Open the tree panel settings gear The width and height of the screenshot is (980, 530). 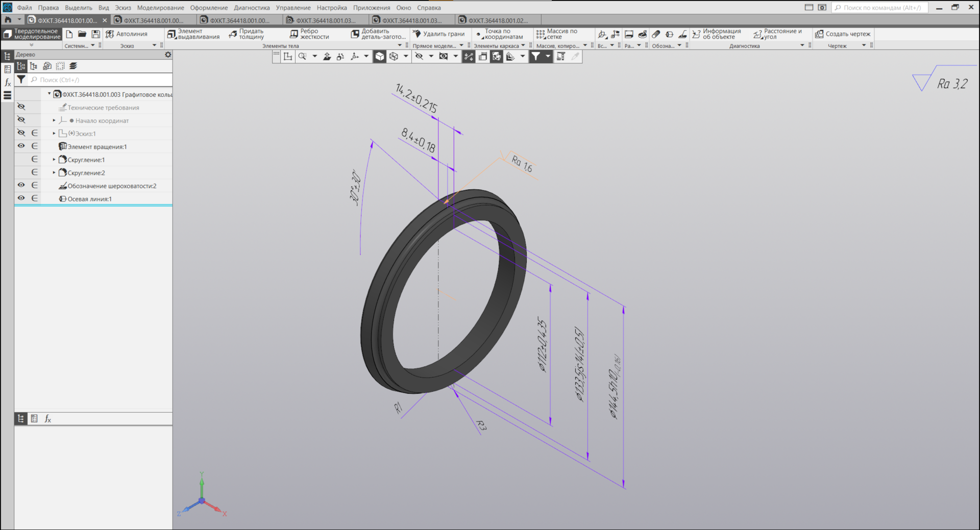(168, 55)
